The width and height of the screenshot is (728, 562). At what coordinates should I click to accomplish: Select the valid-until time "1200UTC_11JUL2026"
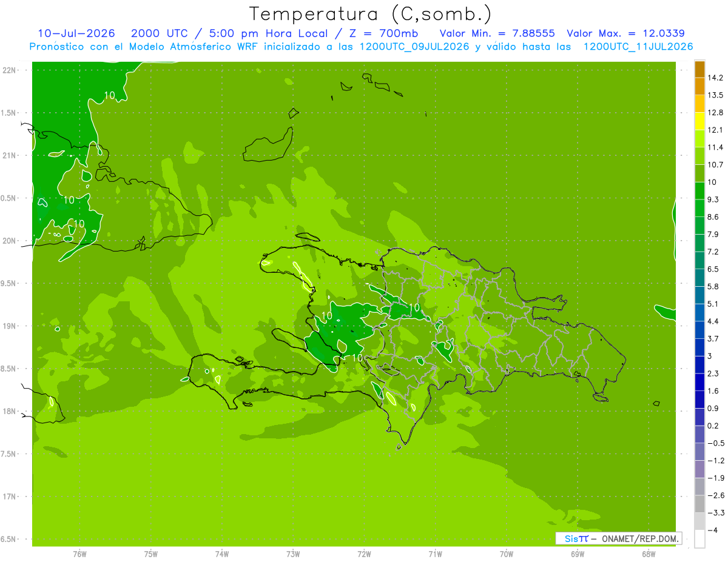pos(638,47)
